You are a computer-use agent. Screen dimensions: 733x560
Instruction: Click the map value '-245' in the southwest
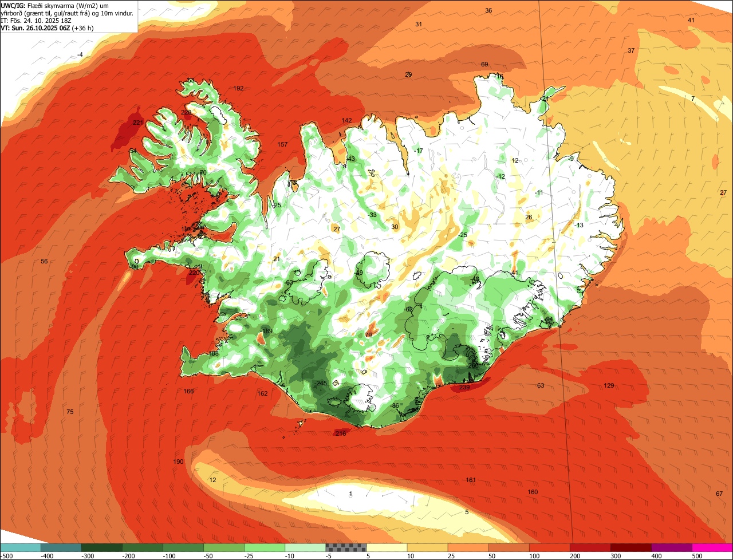point(321,383)
